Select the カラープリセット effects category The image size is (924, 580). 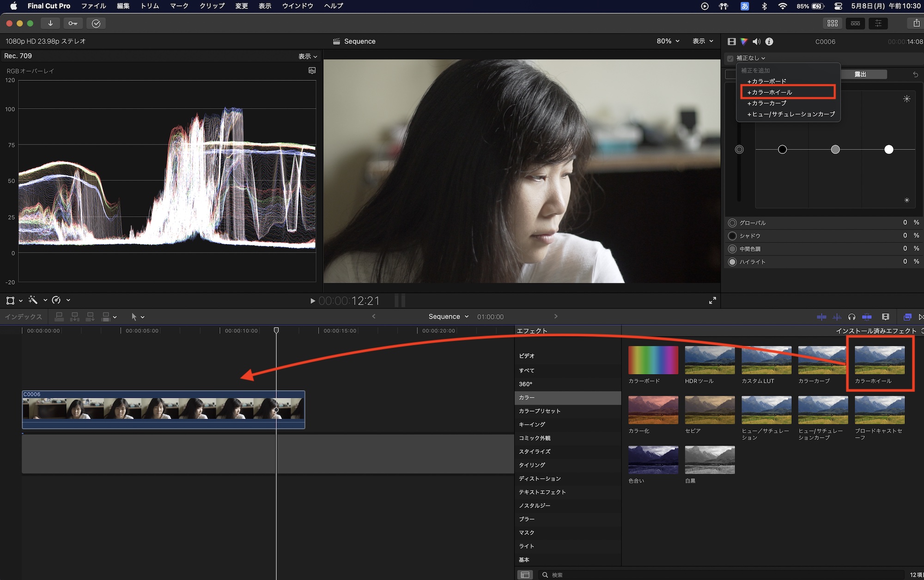540,411
